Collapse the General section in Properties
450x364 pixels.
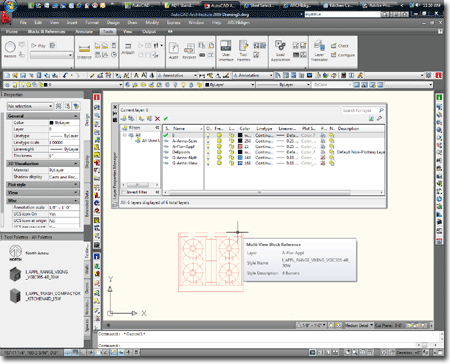point(76,116)
